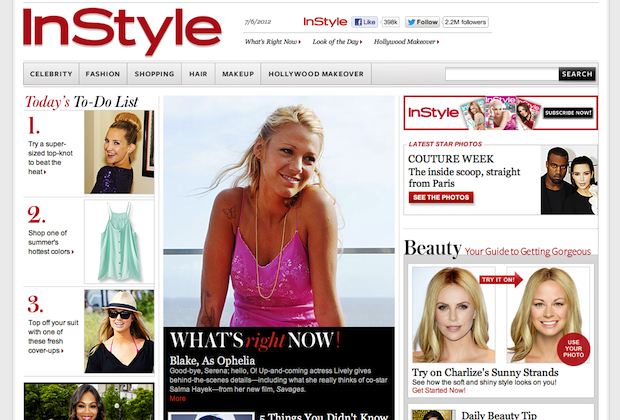
Task: Open the Daily Beauty Tip heading
Action: click(x=499, y=415)
